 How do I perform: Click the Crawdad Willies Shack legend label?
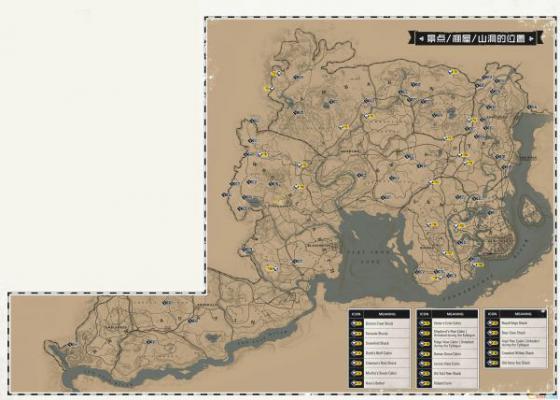[x=518, y=353]
